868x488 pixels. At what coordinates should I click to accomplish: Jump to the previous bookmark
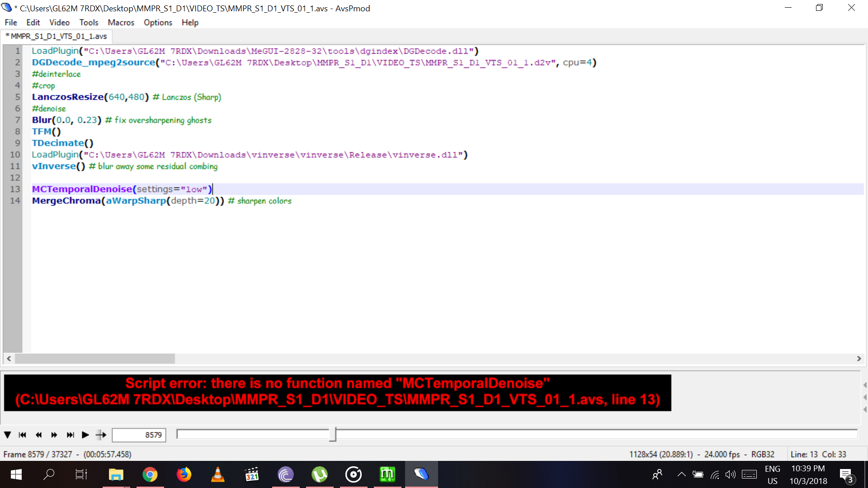pyautogui.click(x=22, y=435)
